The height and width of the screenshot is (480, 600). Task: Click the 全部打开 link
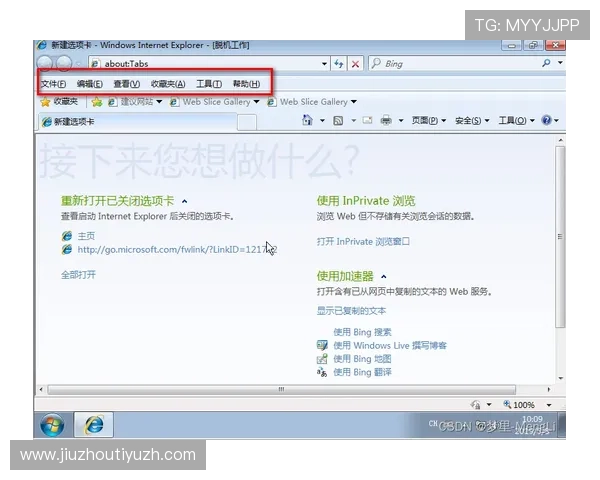click(78, 275)
